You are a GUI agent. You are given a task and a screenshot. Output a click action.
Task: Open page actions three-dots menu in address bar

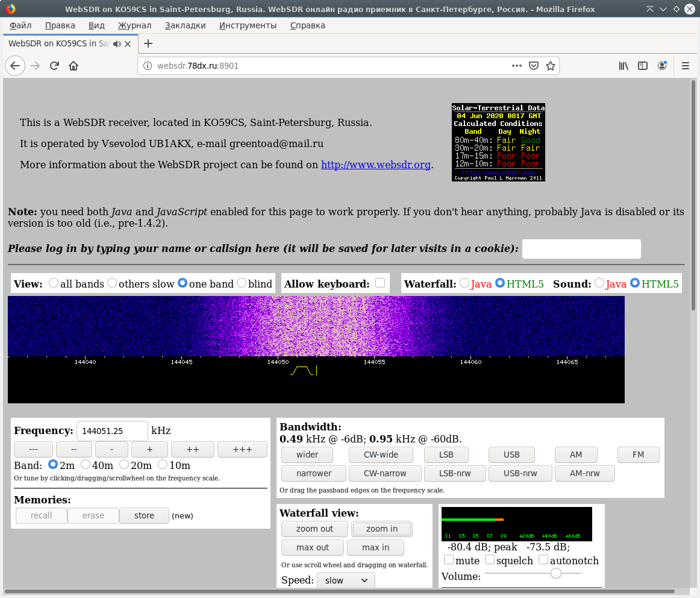click(517, 66)
